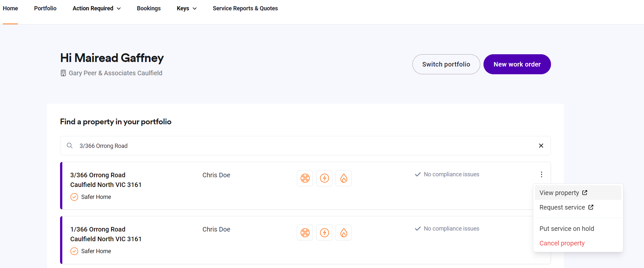This screenshot has height=268, width=644.
Task: Click the Switch portfolio button
Action: click(446, 64)
